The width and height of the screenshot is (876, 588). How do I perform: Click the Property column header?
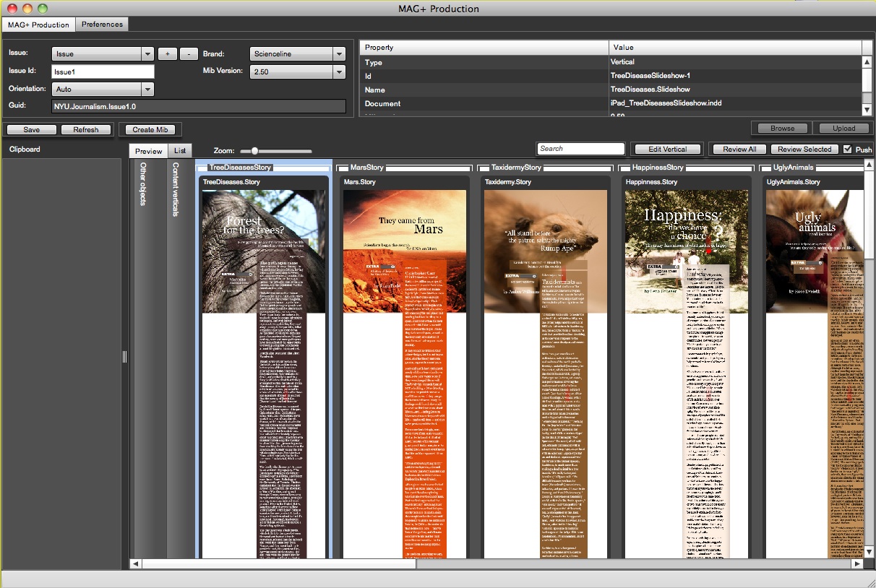tap(484, 48)
